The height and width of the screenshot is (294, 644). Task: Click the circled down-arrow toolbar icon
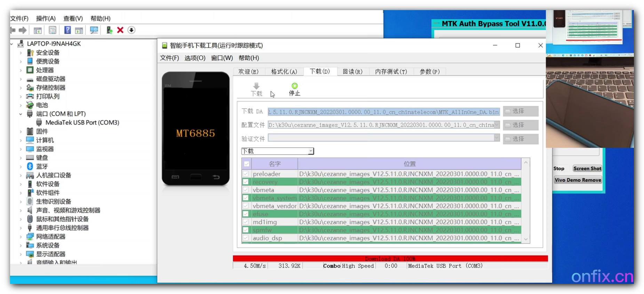(132, 30)
